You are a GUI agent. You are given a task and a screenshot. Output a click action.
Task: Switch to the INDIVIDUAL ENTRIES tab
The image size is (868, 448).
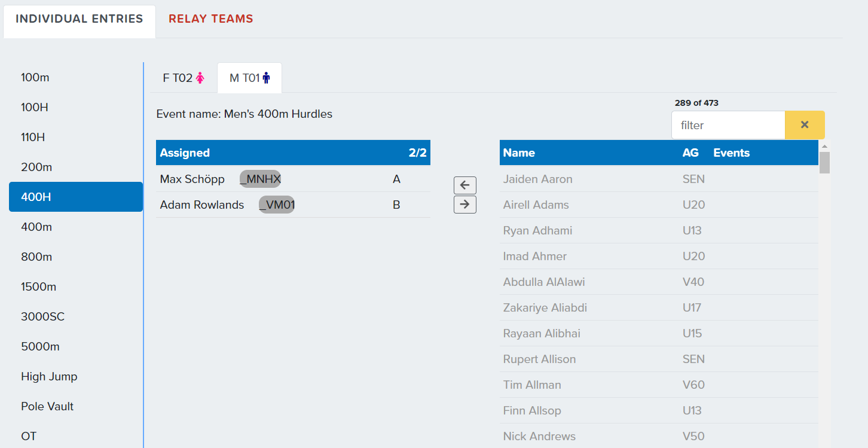[x=79, y=18]
